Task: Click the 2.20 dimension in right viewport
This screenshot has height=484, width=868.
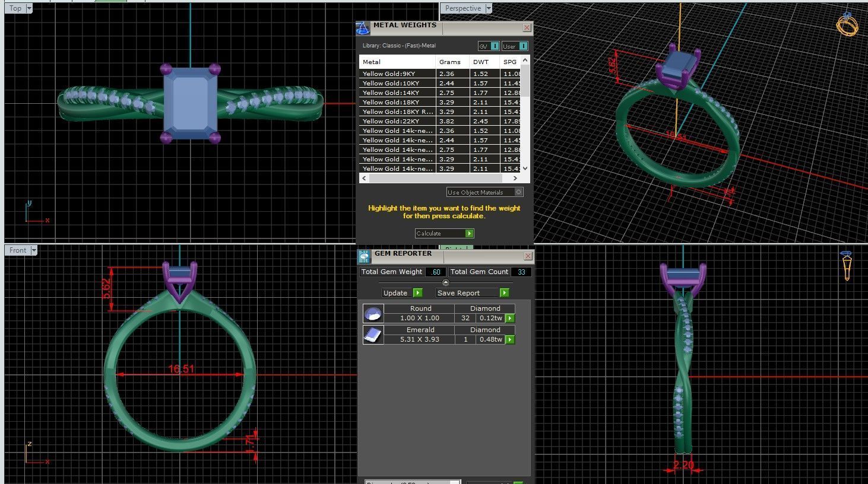Action: coord(683,465)
